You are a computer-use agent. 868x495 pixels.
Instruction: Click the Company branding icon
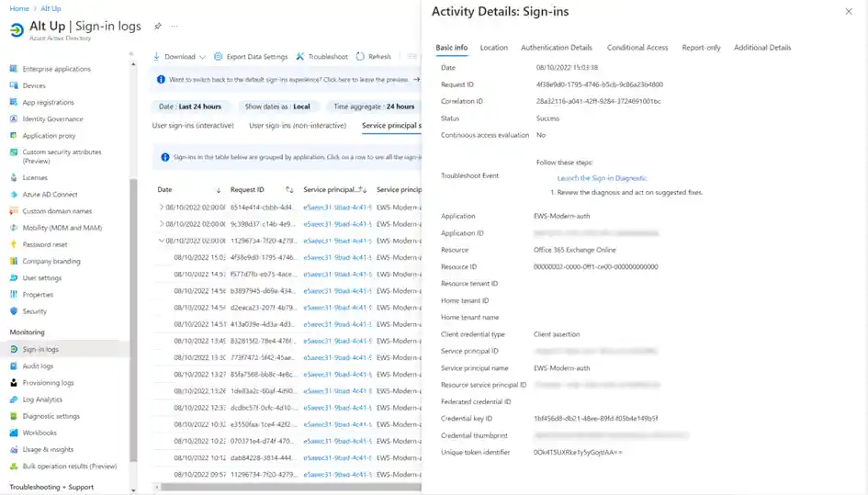click(x=14, y=261)
